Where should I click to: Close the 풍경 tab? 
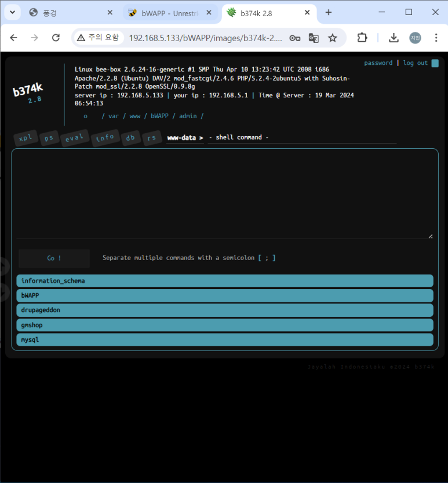110,13
